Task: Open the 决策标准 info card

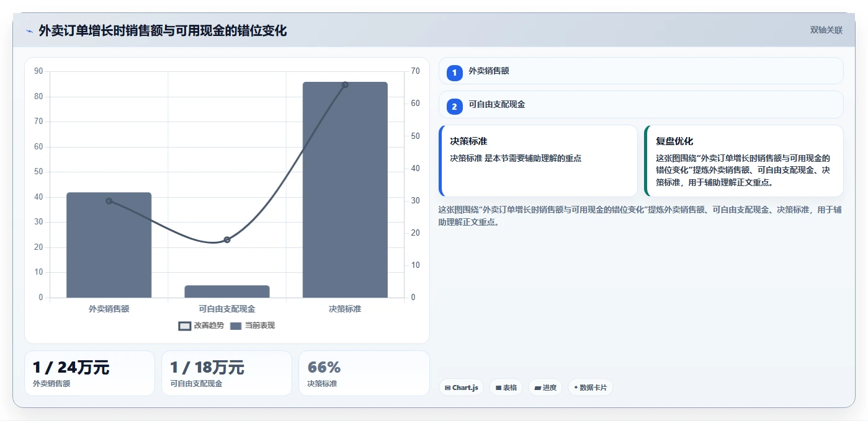Action: [x=538, y=161]
